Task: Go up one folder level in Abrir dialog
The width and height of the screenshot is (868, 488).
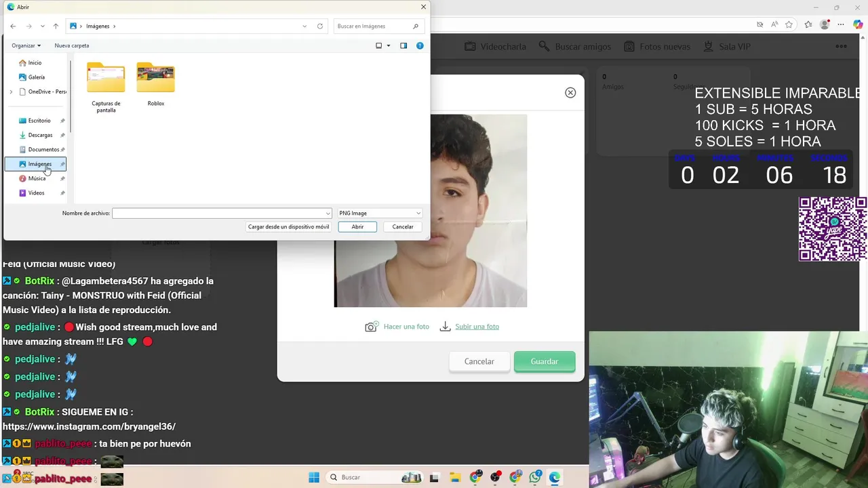Action: click(x=56, y=26)
